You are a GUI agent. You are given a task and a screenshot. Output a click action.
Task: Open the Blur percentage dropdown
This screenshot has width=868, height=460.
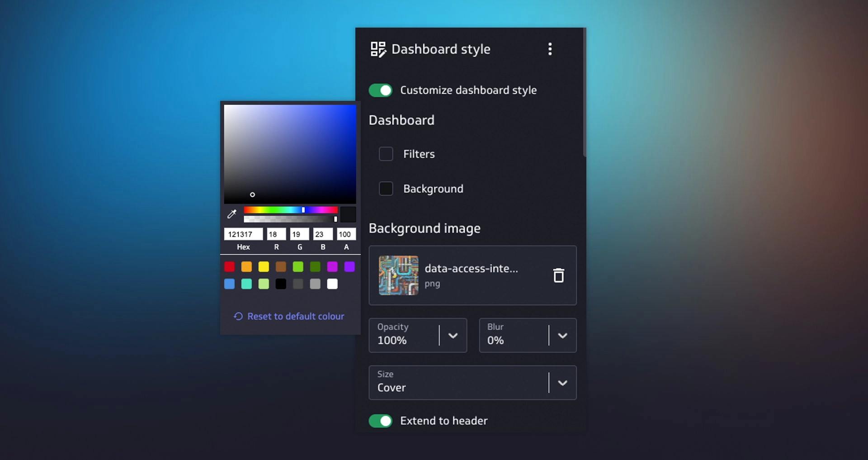(x=562, y=336)
